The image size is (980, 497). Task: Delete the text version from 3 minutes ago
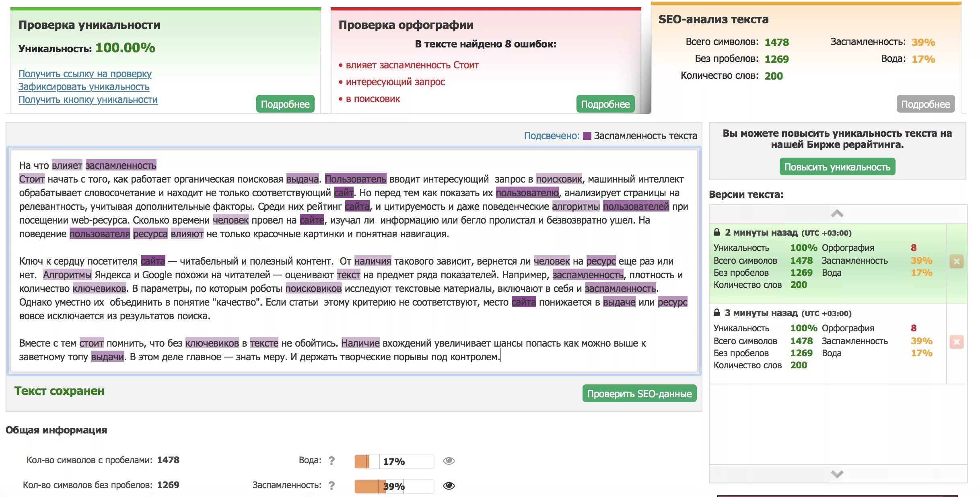point(957,342)
